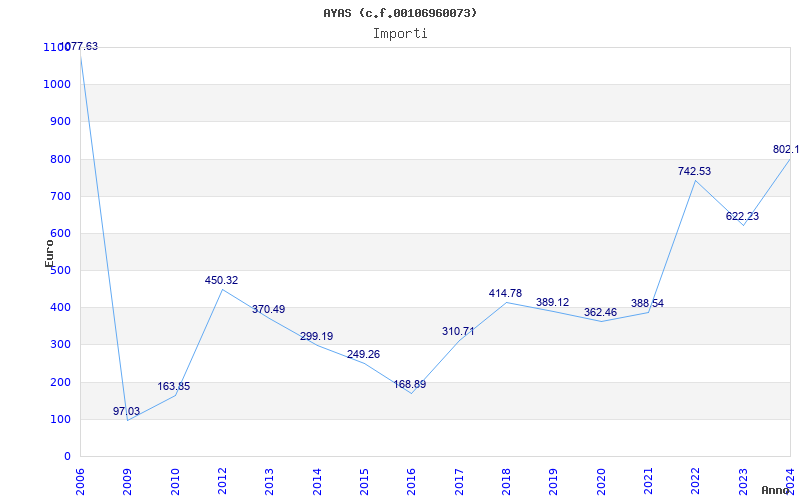The height and width of the screenshot is (500, 800).
Task: Click the 362.46 data label
Action: point(601,312)
